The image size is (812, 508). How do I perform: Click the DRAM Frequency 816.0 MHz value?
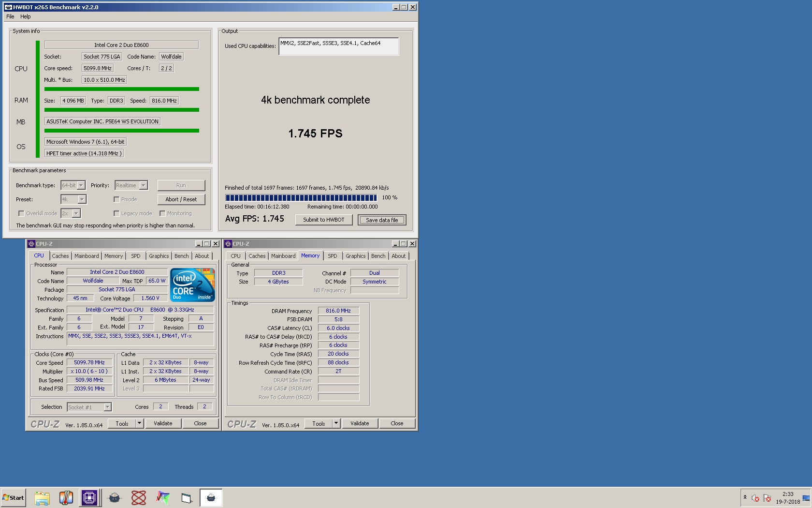click(338, 311)
